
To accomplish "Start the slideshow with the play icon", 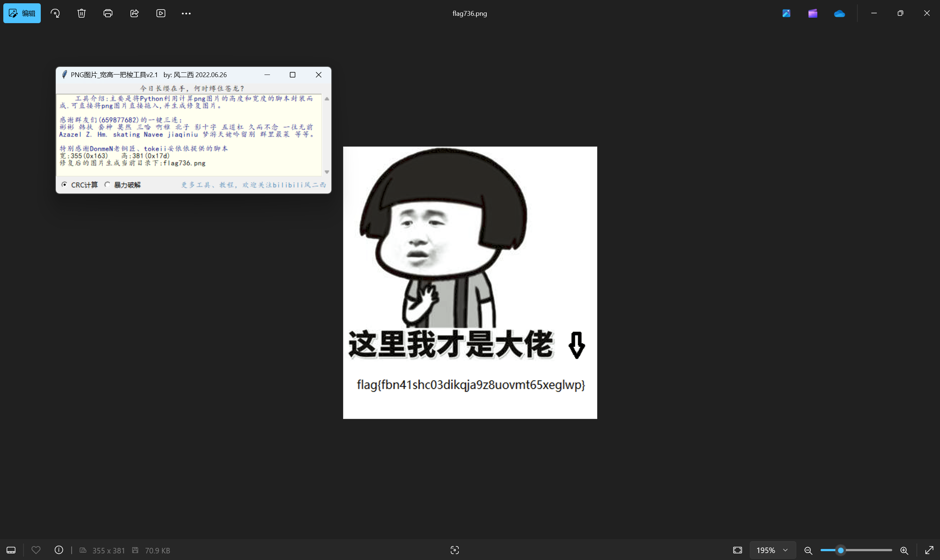I will point(161,13).
